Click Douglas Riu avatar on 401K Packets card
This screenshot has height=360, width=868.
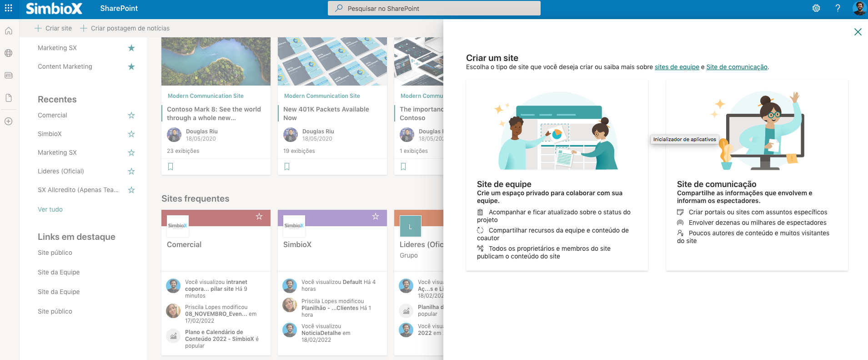point(291,135)
